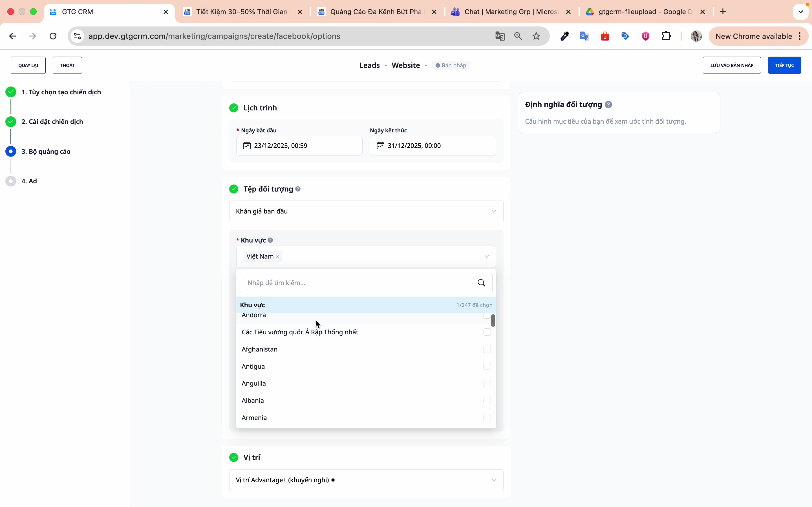Select the Anguilla checkbox

487,384
